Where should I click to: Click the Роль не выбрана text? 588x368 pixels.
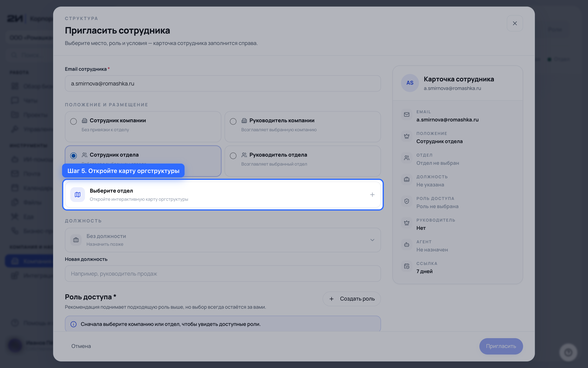437,206
